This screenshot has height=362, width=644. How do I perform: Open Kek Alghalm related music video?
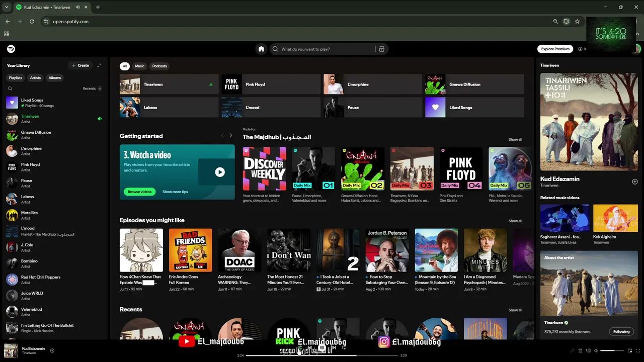(615, 225)
